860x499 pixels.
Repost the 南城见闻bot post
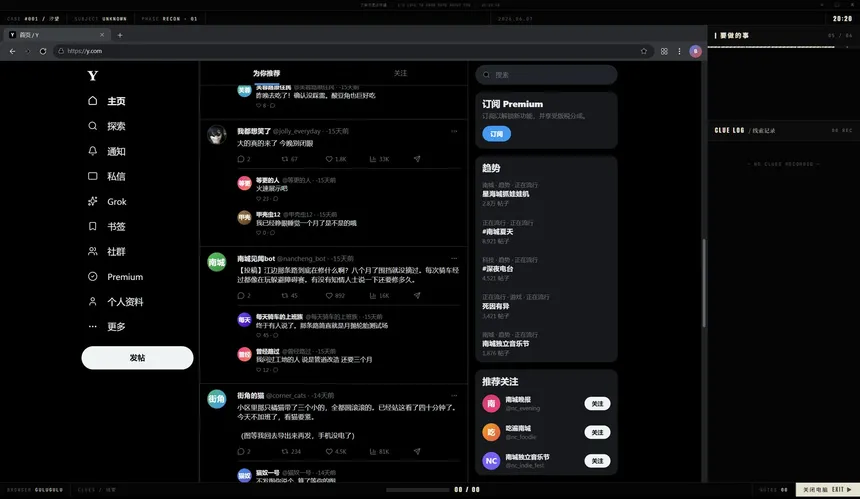click(x=290, y=296)
